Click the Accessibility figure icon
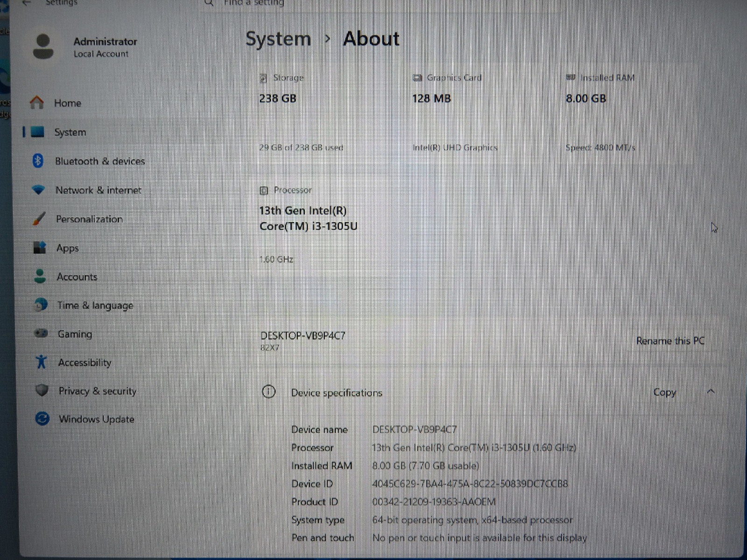This screenshot has height=560, width=747. coord(42,362)
